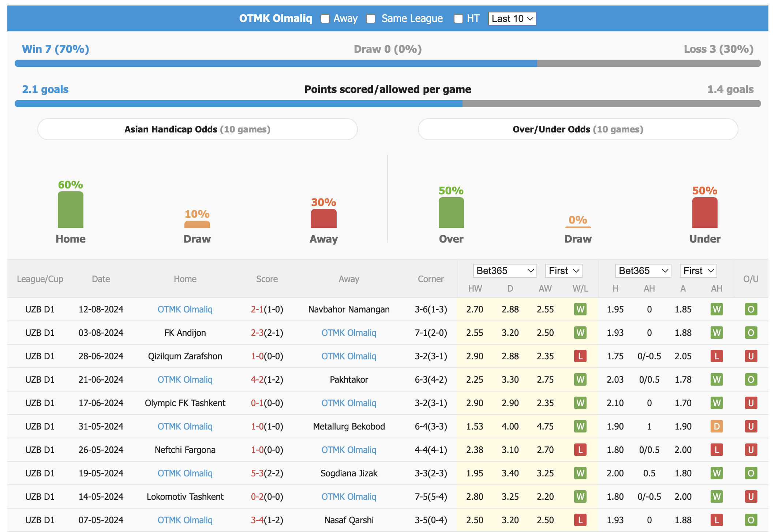Screen dimensions: 775x532
Task: Click the green O badge in 19-05-2024 row
Action: (751, 473)
